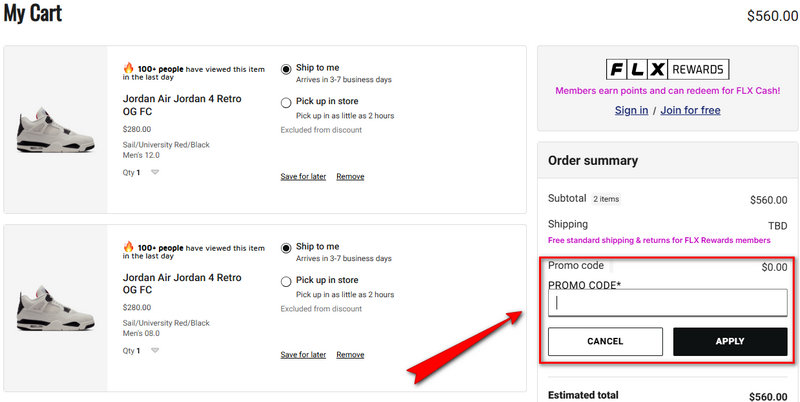Click the Join for free link

pyautogui.click(x=690, y=110)
